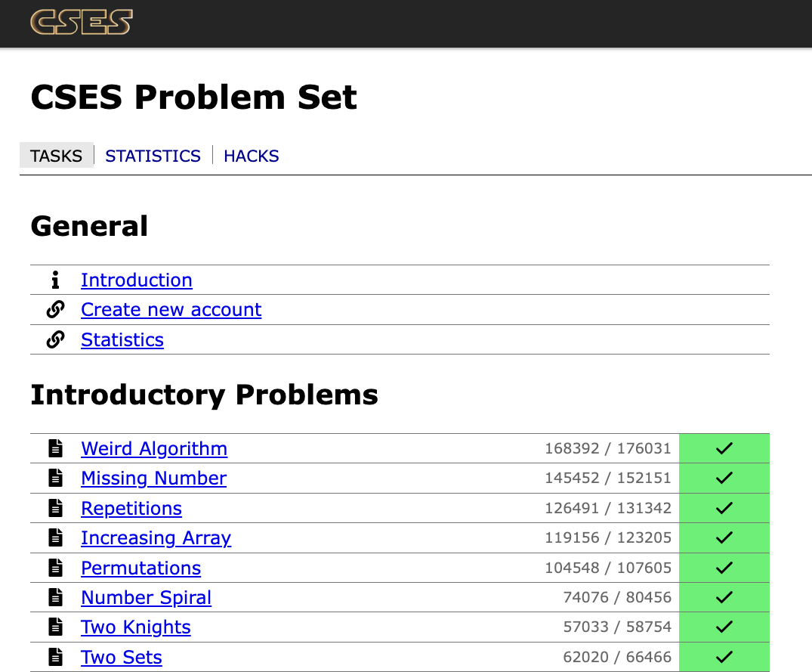Image resolution: width=812 pixels, height=672 pixels.
Task: Open the Two Sets problem
Action: (x=122, y=657)
